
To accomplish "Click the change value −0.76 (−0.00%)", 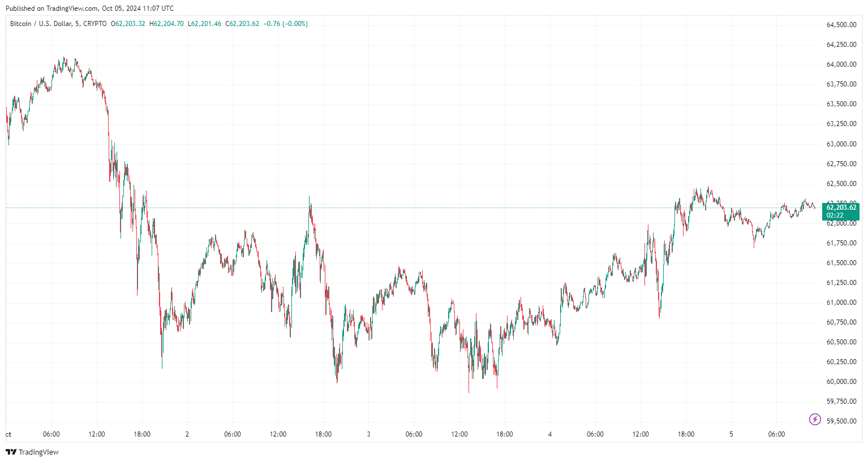I will click(x=286, y=24).
